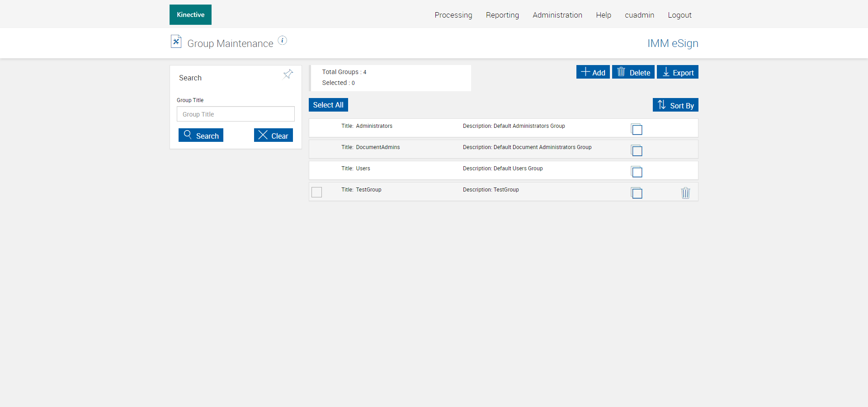Click the 'Total Groups : 4' text

pos(344,72)
